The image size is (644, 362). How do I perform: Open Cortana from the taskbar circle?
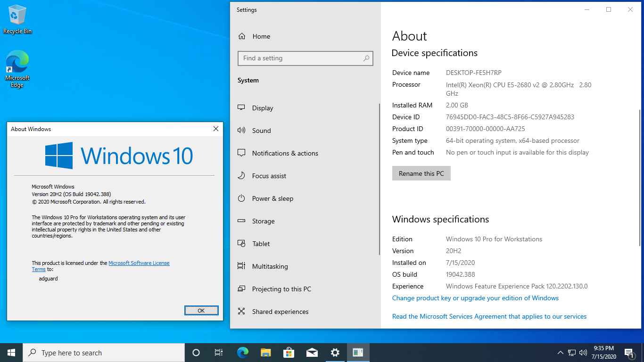click(x=196, y=353)
